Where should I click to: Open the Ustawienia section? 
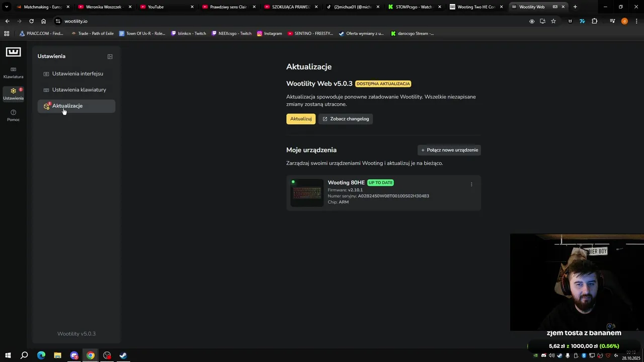point(13,94)
